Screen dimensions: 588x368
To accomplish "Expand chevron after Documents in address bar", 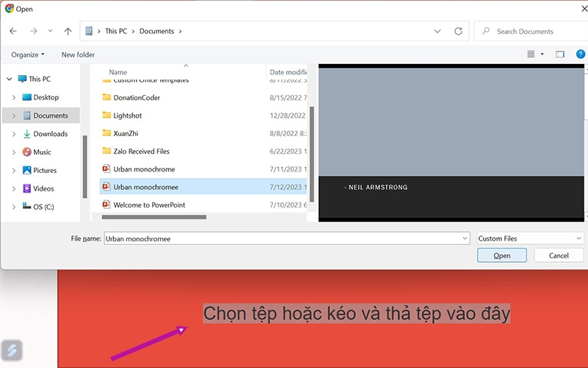I will click(180, 31).
